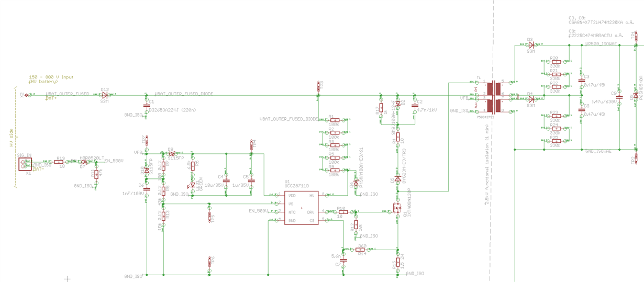
Task: Select resistor R1 100k in the divider chain
Action: tap(335, 120)
